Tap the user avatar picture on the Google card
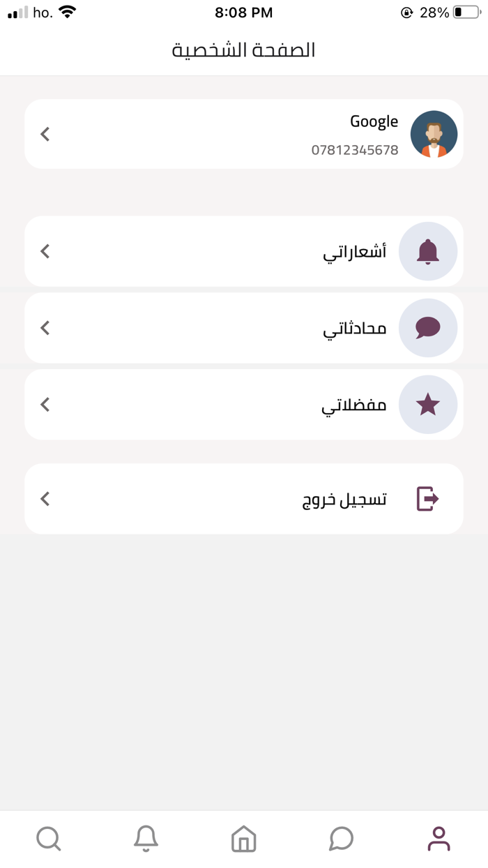 coord(434,134)
